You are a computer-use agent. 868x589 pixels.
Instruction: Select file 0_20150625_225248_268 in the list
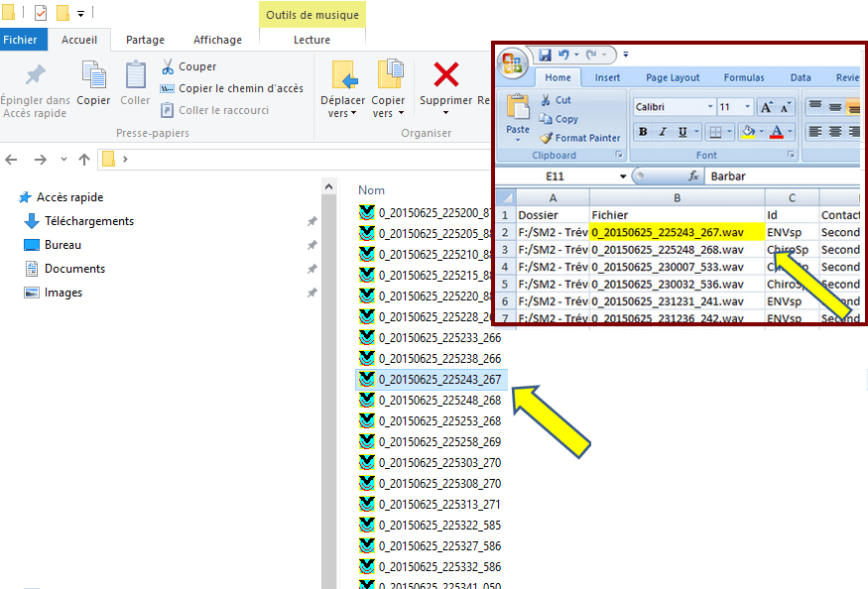coord(439,400)
